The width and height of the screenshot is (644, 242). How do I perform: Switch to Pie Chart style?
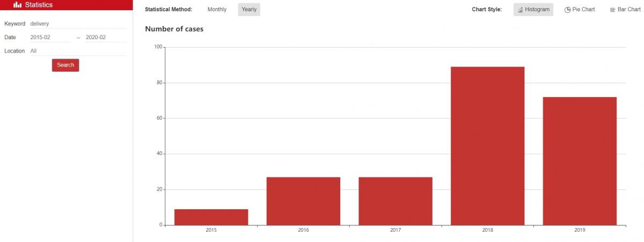(x=580, y=10)
